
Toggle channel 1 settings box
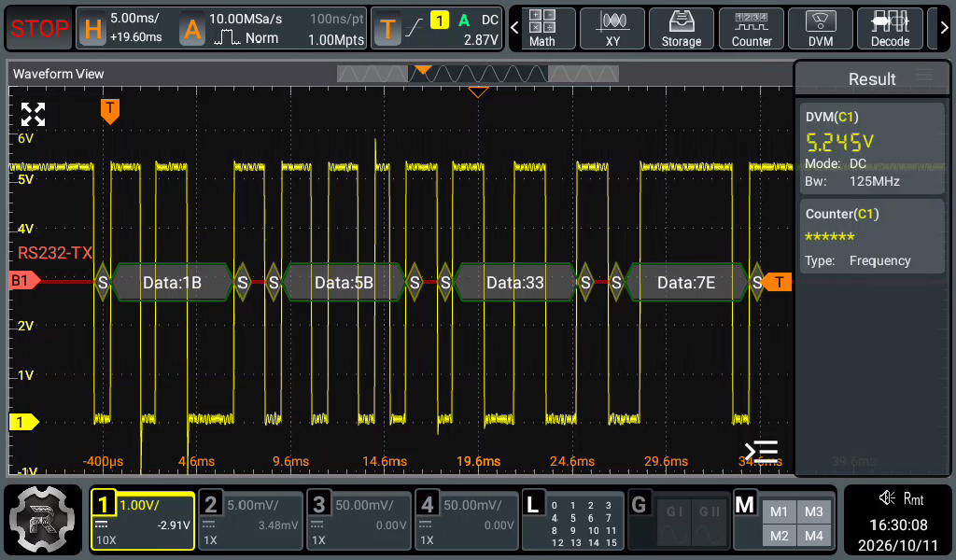[143, 521]
